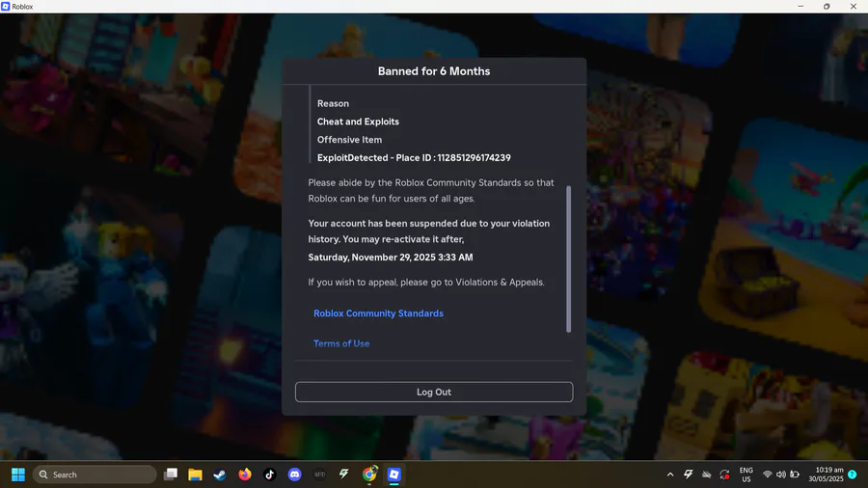Launch Steam from the taskbar
Screen dimensions: 868x488
click(220, 474)
